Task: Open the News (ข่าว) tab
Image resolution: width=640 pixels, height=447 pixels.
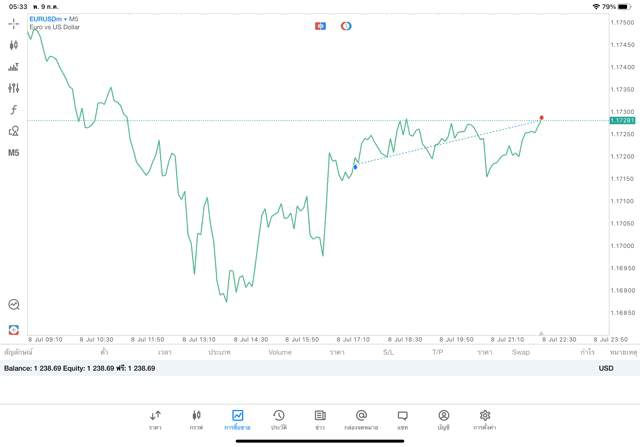Action: pyautogui.click(x=320, y=418)
